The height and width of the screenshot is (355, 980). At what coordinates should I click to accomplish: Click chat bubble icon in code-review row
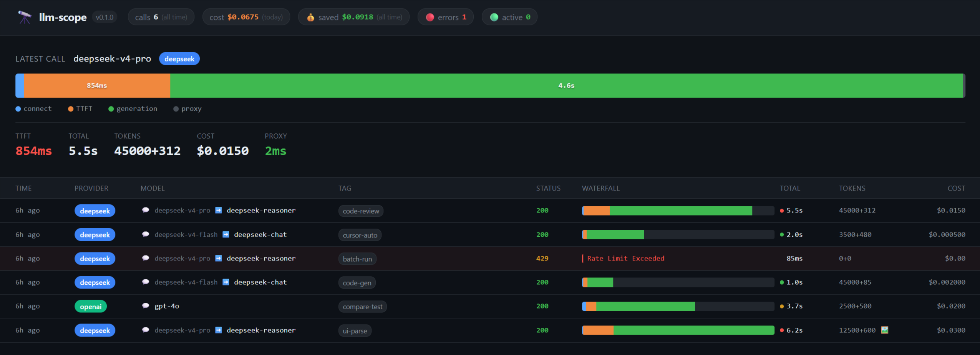point(146,210)
